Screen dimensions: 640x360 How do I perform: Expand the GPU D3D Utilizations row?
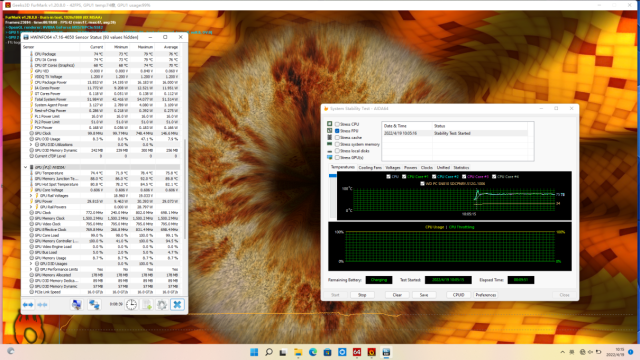tap(31, 144)
